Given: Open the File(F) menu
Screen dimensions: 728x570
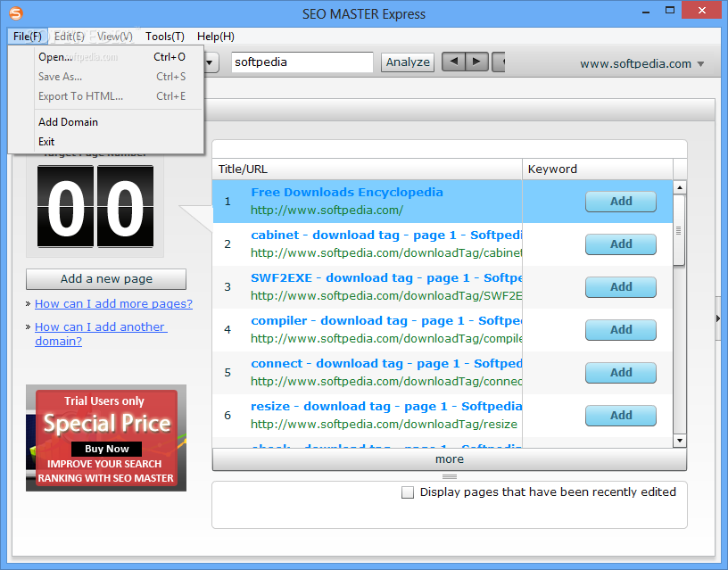Looking at the screenshot, I should click(x=28, y=37).
